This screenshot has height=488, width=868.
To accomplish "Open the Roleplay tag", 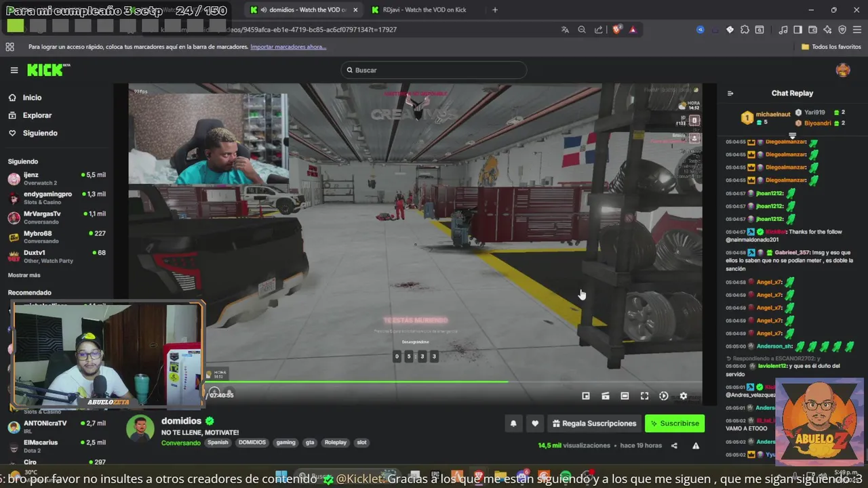I will (x=335, y=443).
